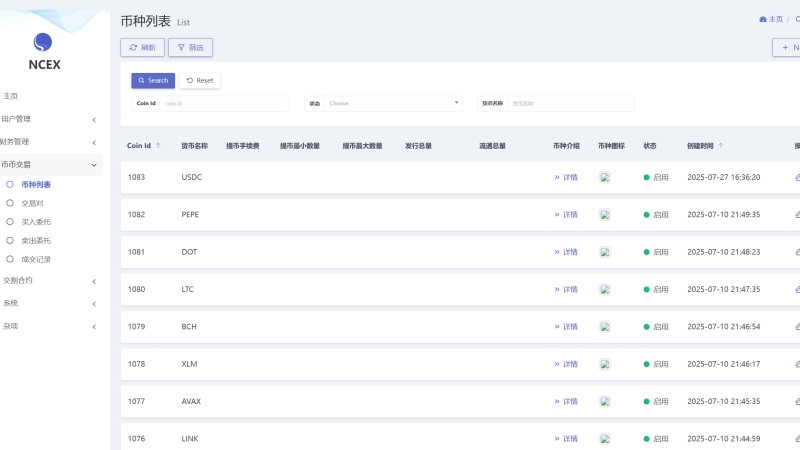This screenshot has width=800, height=450.
Task: Select 买入委托 in the sidebar
Action: 36,222
